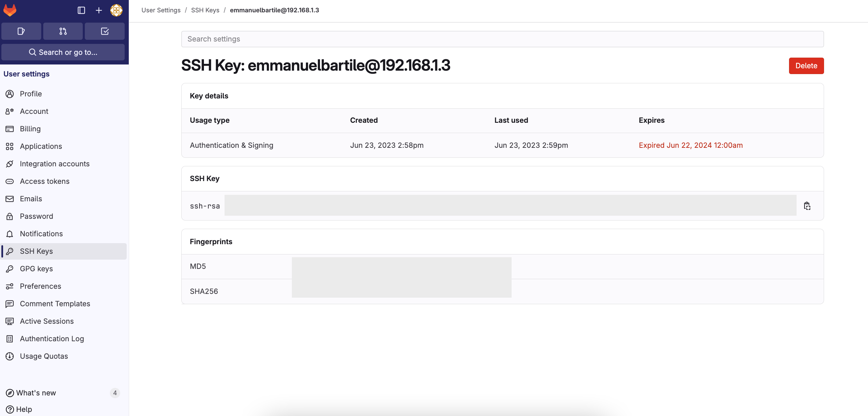Go to GPG keys settings
Screen dimensions: 868x416
click(36, 269)
